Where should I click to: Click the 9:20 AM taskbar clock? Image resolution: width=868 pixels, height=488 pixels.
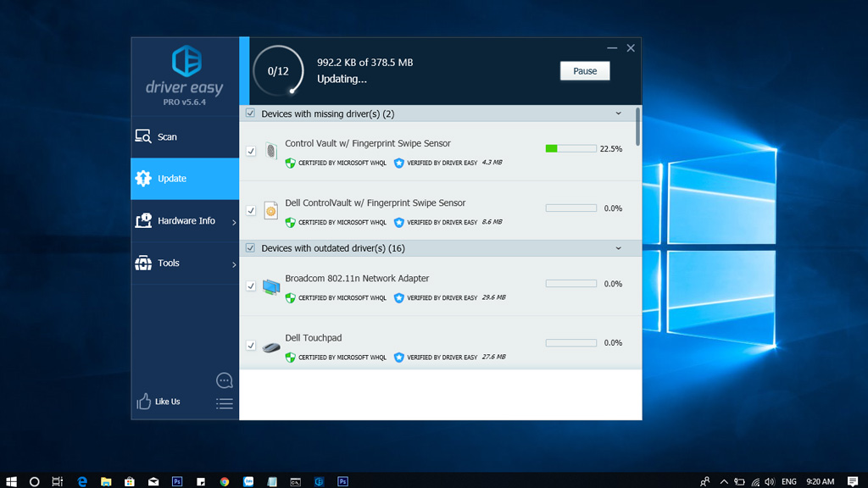pyautogui.click(x=820, y=481)
